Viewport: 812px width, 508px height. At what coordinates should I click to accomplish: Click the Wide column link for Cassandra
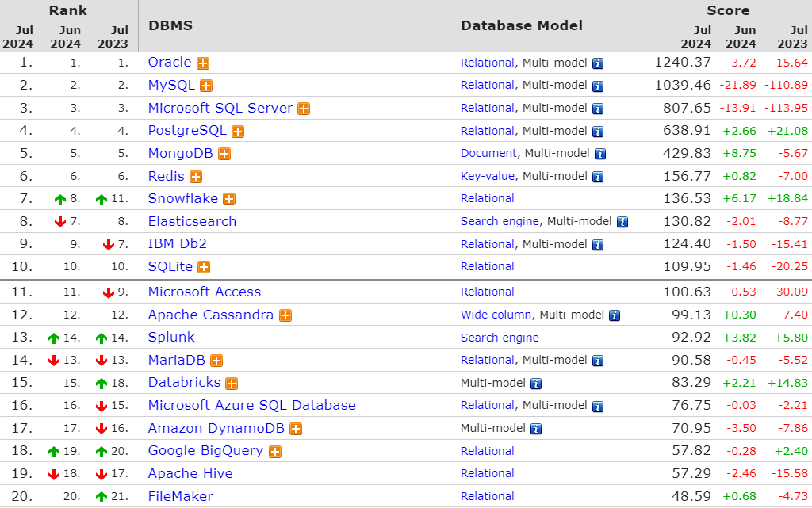[496, 315]
